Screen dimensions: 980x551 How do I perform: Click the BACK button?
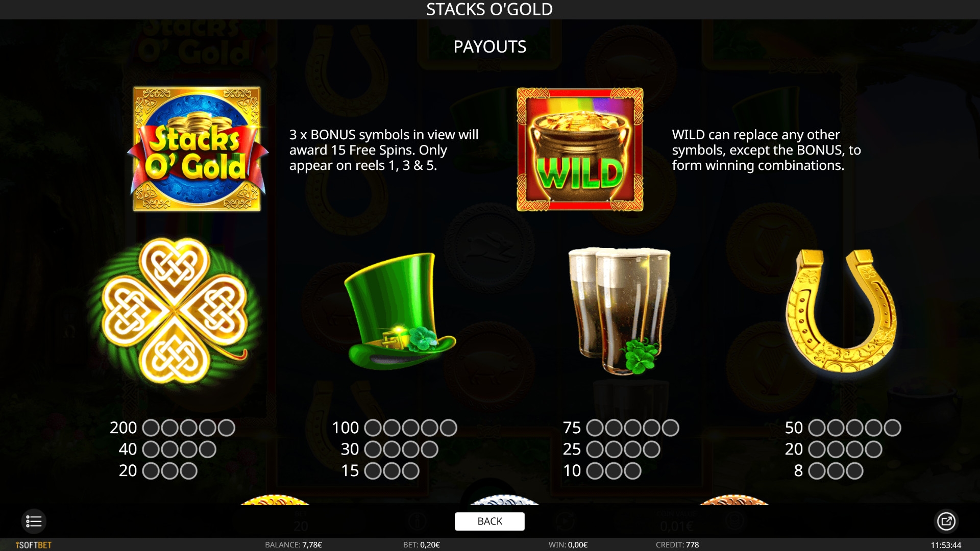(489, 521)
